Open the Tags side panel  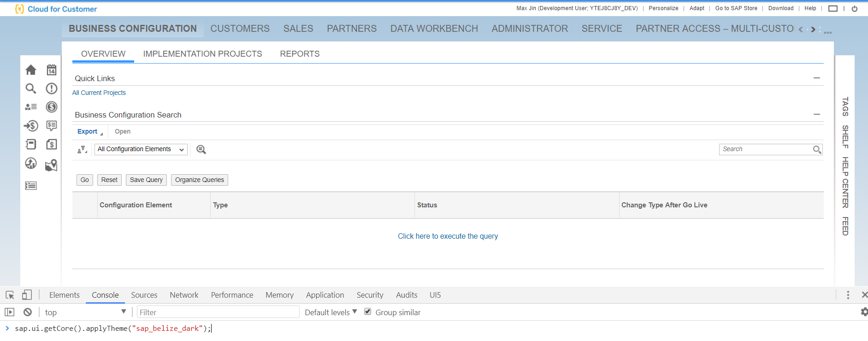tap(845, 106)
